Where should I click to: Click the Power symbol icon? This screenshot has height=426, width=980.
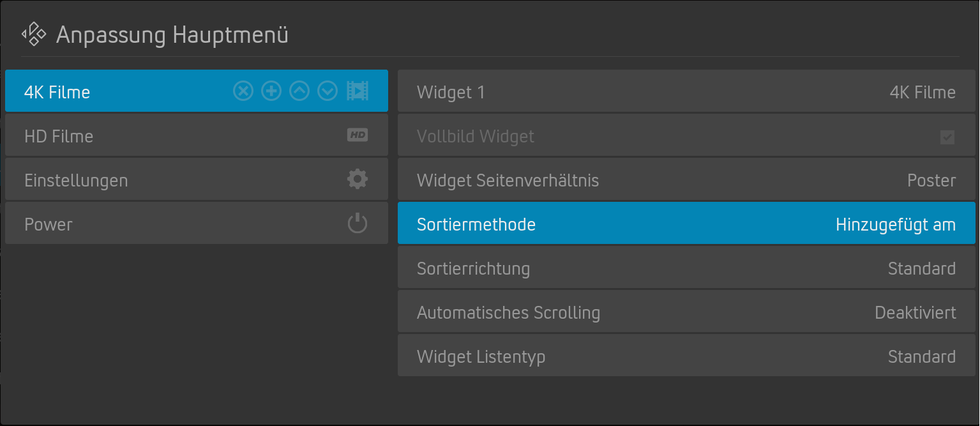(x=358, y=223)
